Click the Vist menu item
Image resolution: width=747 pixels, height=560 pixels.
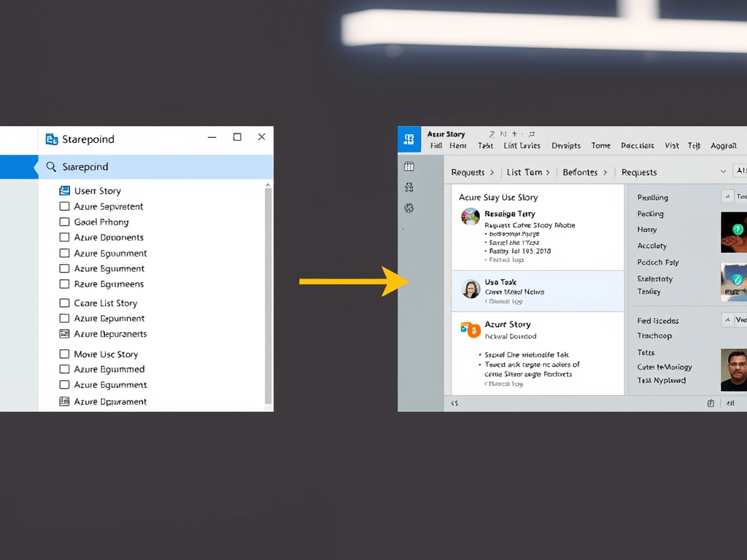pyautogui.click(x=672, y=146)
